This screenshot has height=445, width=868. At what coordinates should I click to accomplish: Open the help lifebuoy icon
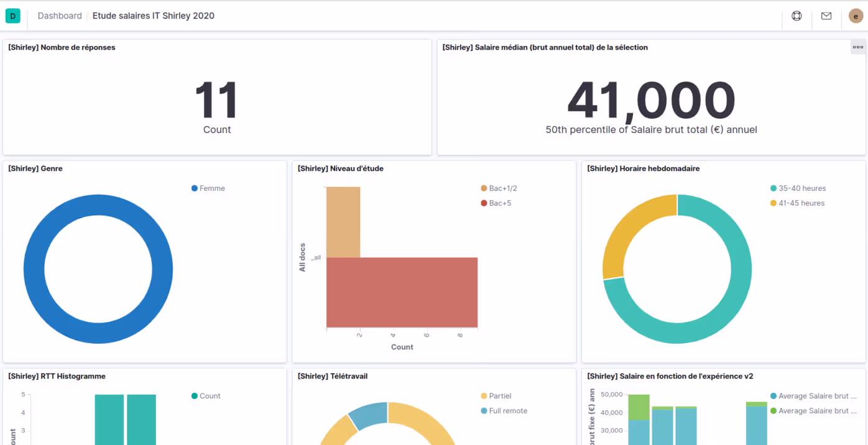[x=796, y=16]
